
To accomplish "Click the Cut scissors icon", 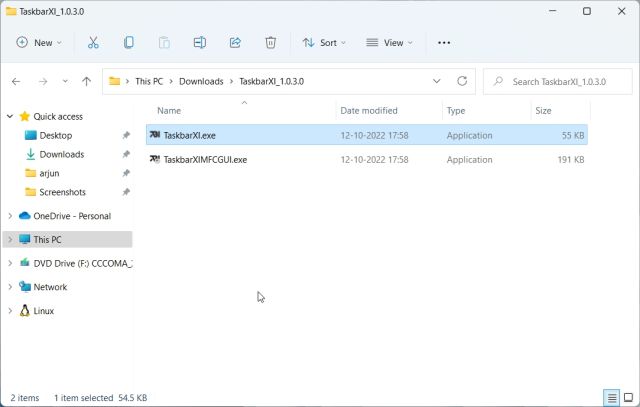I will click(93, 43).
